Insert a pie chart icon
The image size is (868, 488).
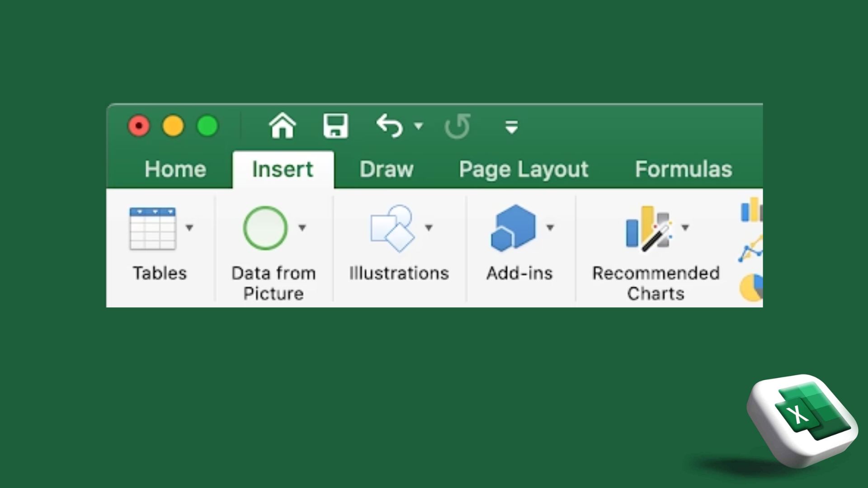tap(751, 287)
